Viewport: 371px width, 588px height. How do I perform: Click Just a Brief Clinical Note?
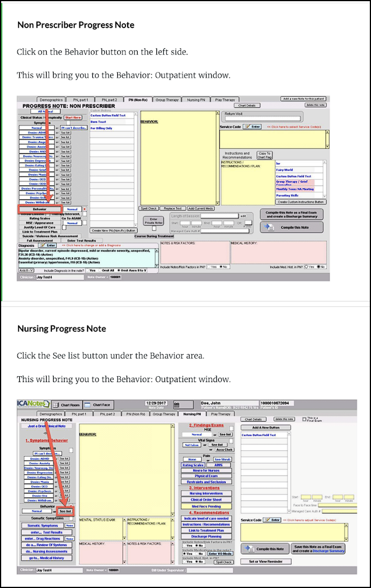click(47, 426)
